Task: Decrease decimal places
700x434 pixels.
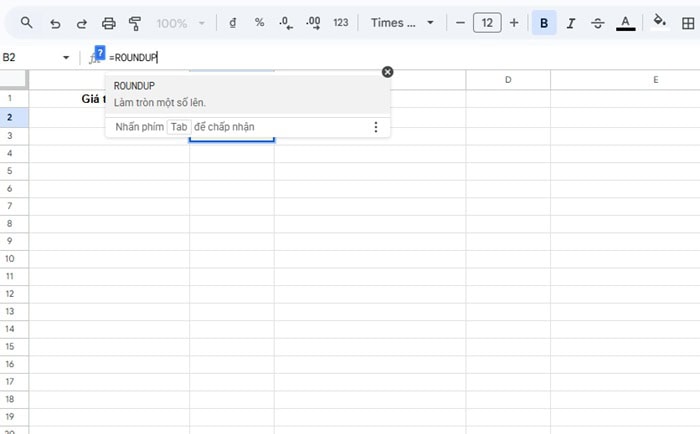Action: [x=286, y=23]
